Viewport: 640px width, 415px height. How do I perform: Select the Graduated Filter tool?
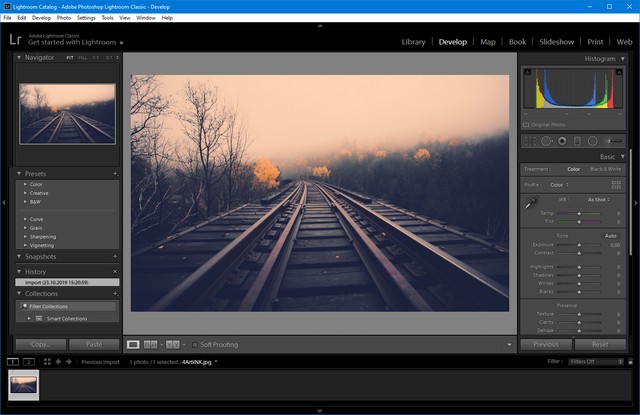pyautogui.click(x=577, y=141)
